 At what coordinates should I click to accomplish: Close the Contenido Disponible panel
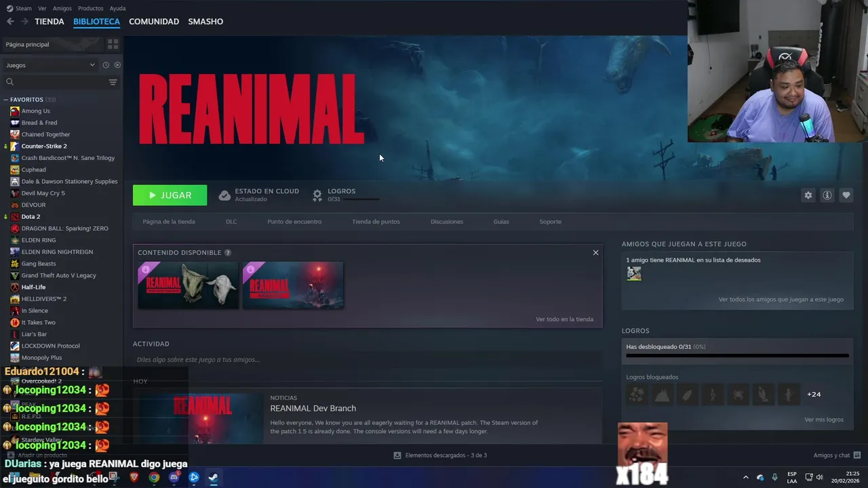(595, 253)
